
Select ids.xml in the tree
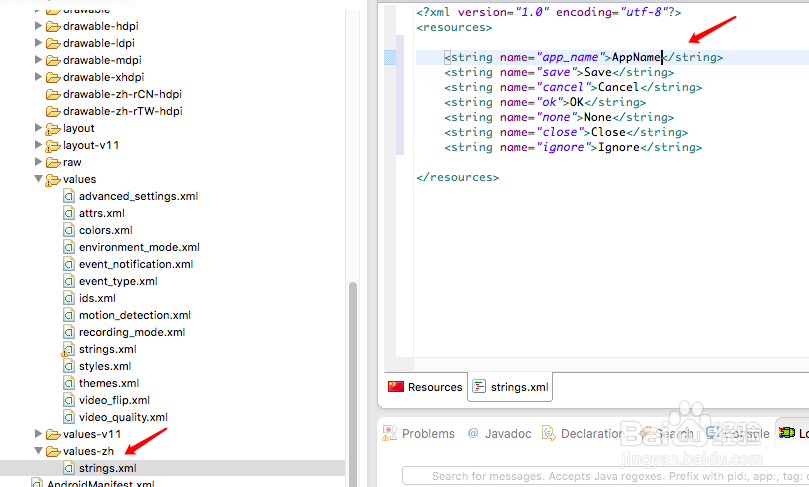(x=97, y=298)
